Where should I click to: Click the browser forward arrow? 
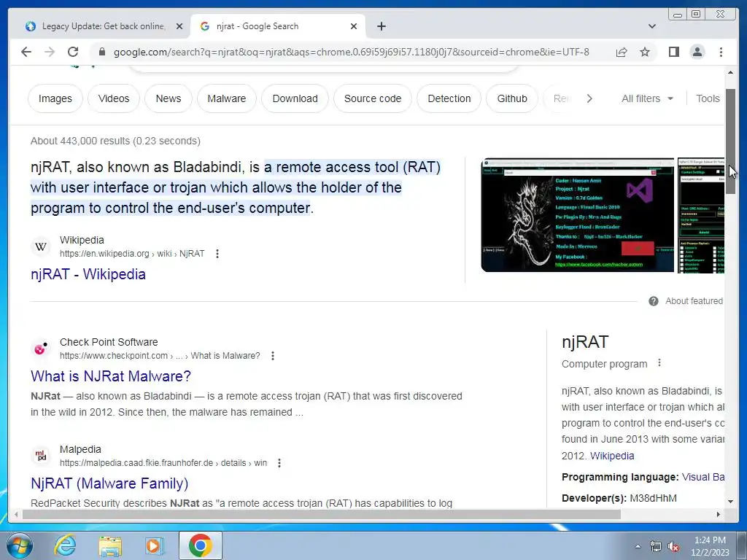(x=50, y=52)
